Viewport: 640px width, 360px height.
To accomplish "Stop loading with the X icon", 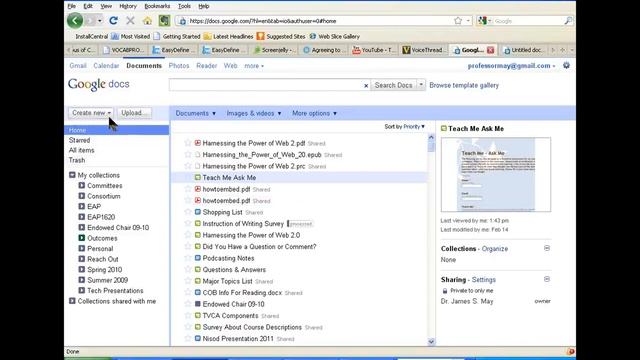I will click(130, 20).
